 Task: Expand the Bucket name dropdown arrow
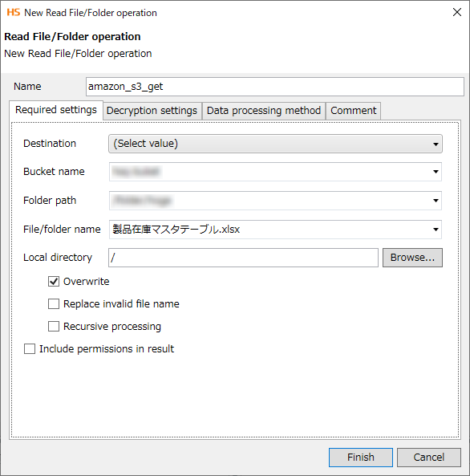436,172
